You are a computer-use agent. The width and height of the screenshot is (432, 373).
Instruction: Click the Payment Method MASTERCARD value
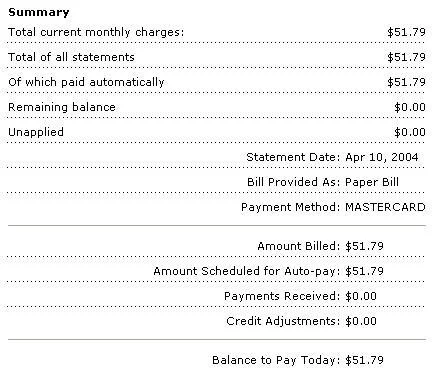click(385, 207)
